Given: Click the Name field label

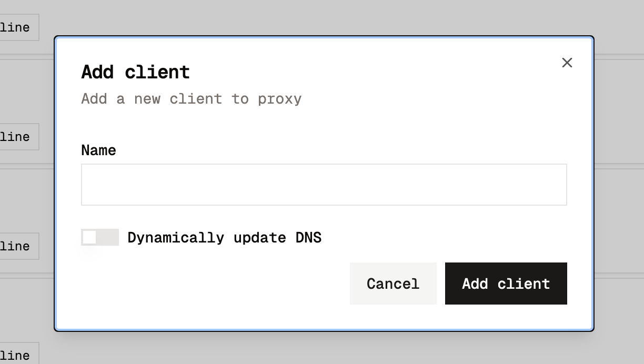Looking at the screenshot, I should (98, 150).
